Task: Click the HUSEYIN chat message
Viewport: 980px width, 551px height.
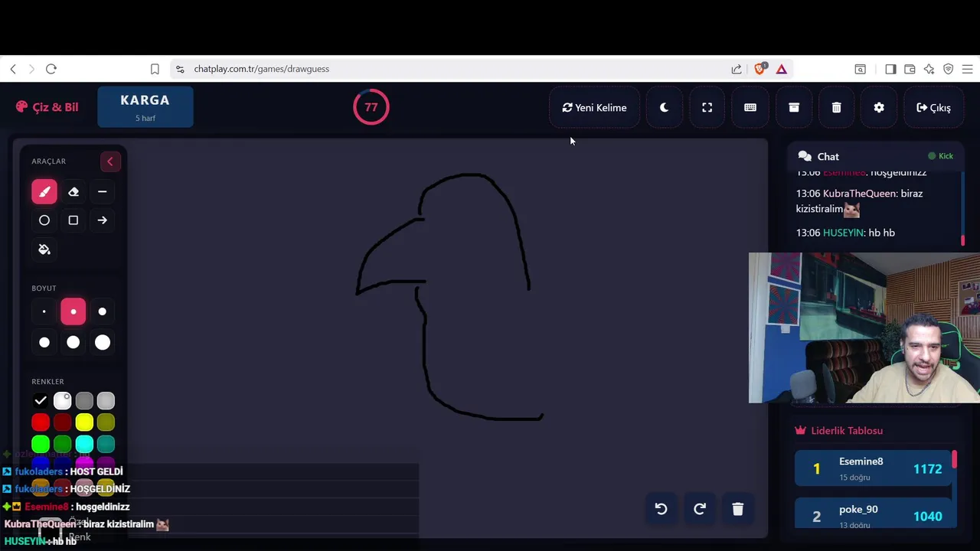Action: pos(845,233)
